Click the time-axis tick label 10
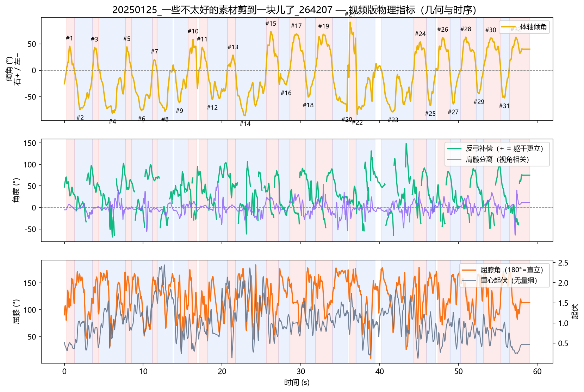Image resolution: width=584 pixels, height=392 pixels. point(143,372)
